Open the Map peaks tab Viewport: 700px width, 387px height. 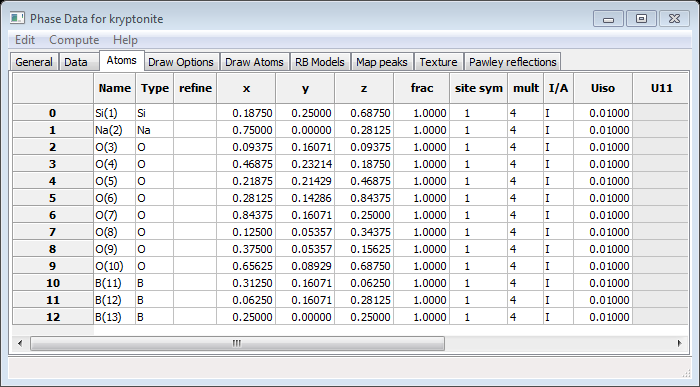click(x=382, y=62)
